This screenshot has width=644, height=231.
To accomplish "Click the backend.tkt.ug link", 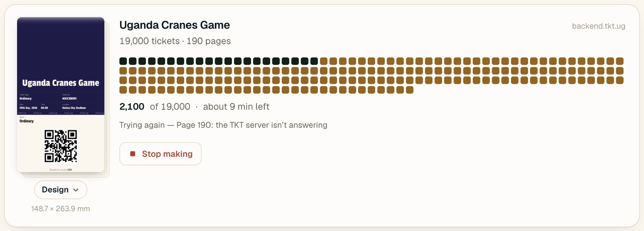I will click(599, 26).
